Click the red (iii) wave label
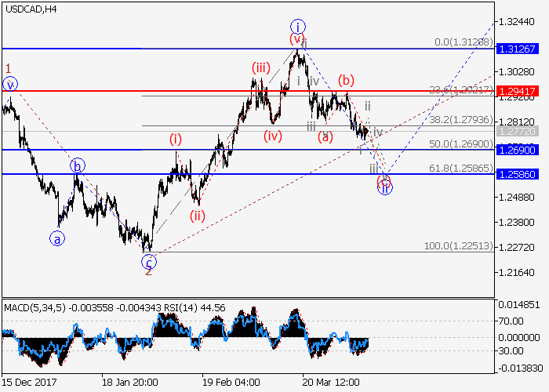Screen dimensions: 549x392 pyautogui.click(x=260, y=68)
